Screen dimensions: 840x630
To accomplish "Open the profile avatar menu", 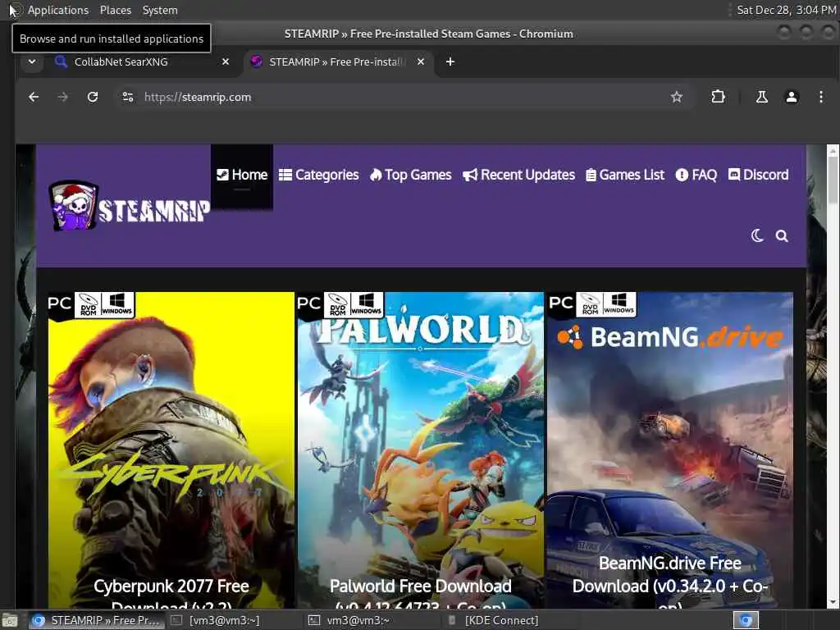I will 792,97.
